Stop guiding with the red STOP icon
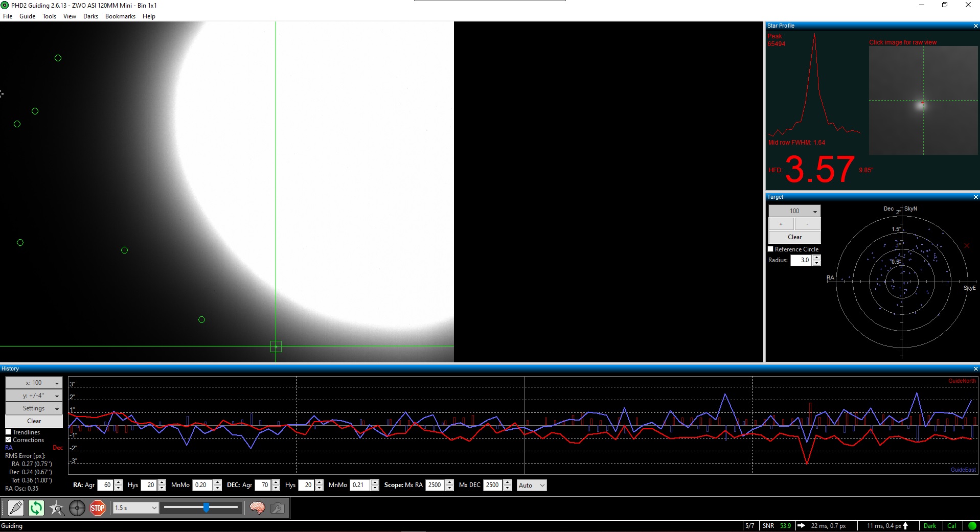Image resolution: width=980 pixels, height=532 pixels. (98, 508)
